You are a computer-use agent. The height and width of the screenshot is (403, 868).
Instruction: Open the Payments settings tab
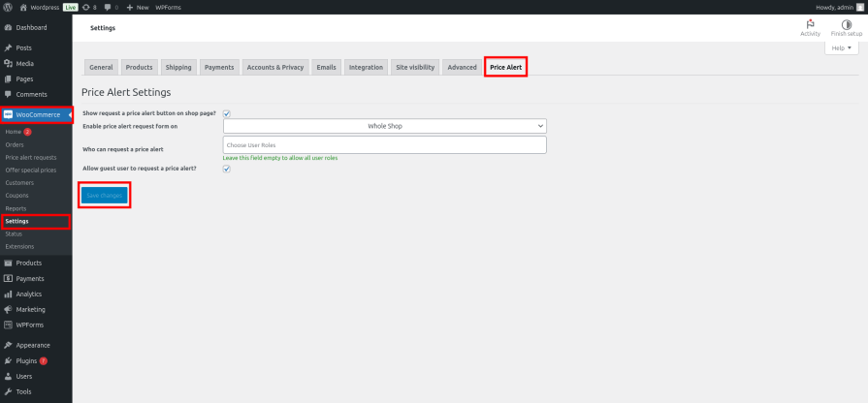[x=219, y=68]
